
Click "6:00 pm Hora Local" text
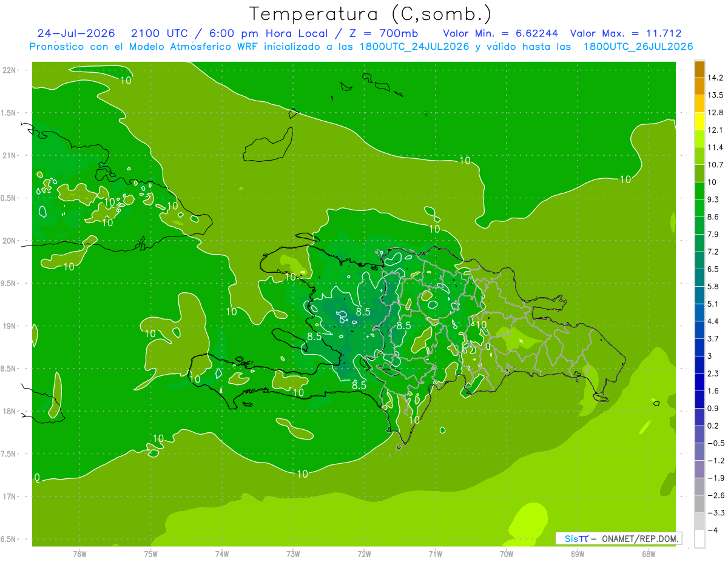point(268,33)
